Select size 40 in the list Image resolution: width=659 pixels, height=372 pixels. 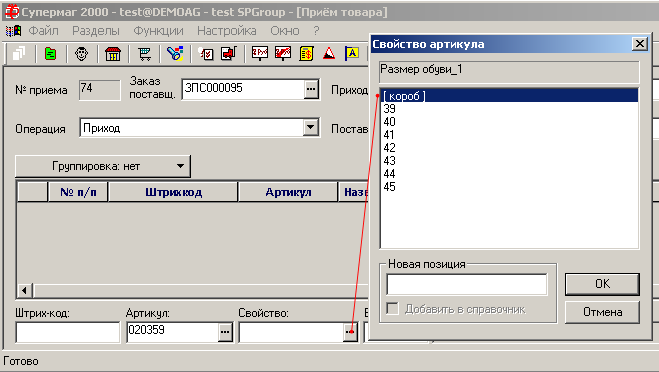(509, 122)
